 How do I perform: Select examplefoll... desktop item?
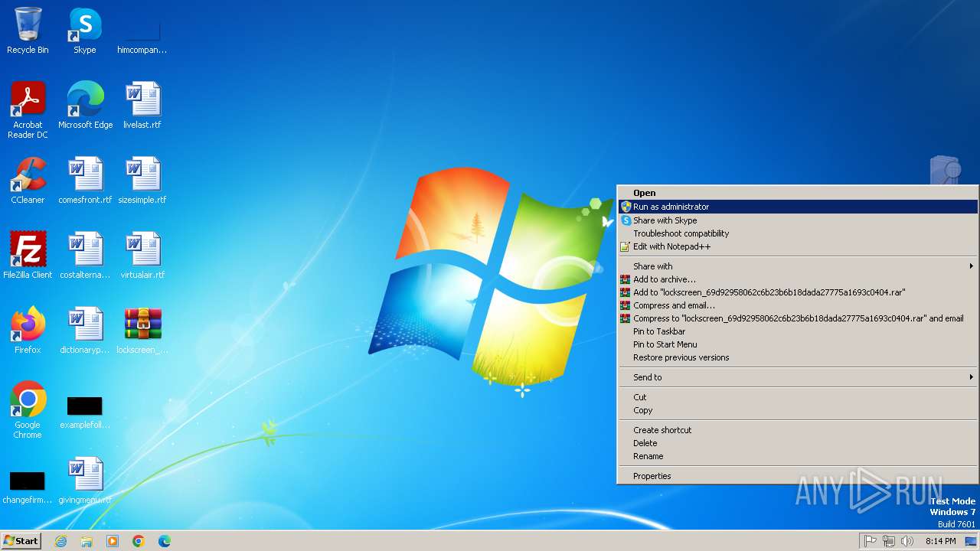[x=85, y=412]
